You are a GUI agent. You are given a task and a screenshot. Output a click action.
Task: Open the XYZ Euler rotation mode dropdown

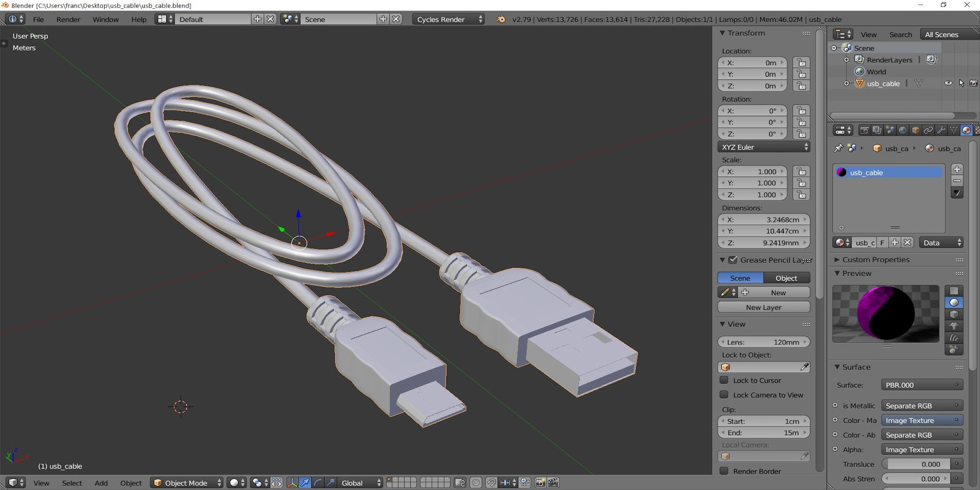coord(764,147)
